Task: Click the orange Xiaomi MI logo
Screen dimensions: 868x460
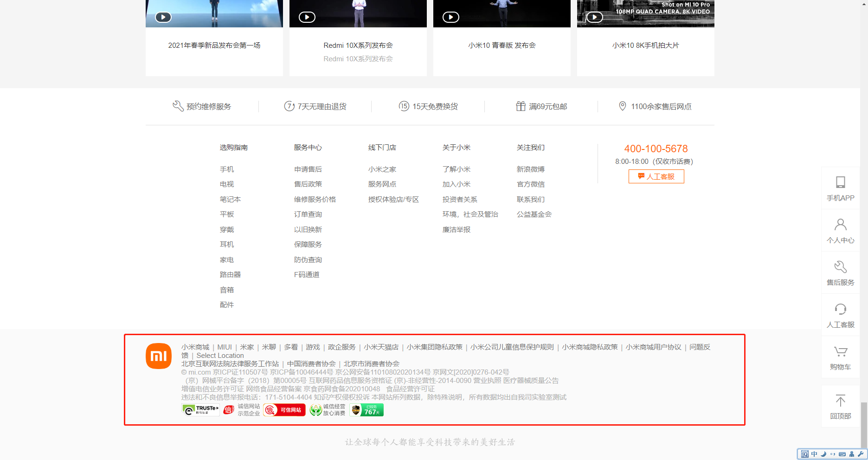Action: point(158,356)
